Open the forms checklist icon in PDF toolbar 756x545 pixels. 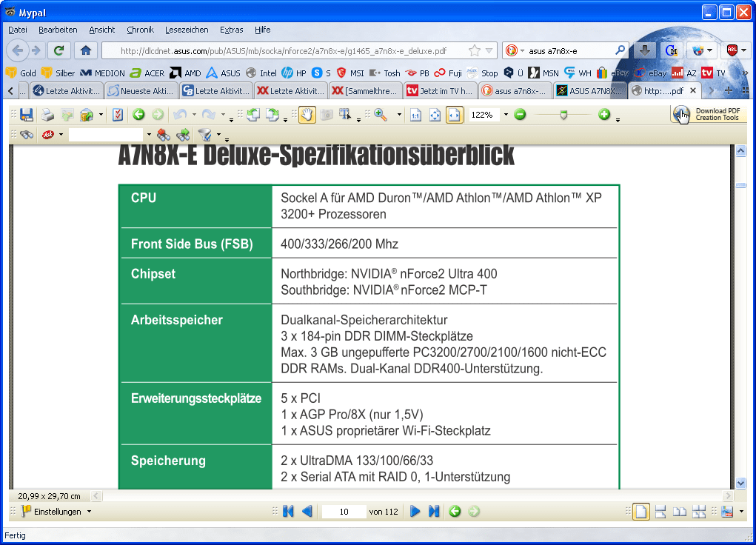click(117, 115)
